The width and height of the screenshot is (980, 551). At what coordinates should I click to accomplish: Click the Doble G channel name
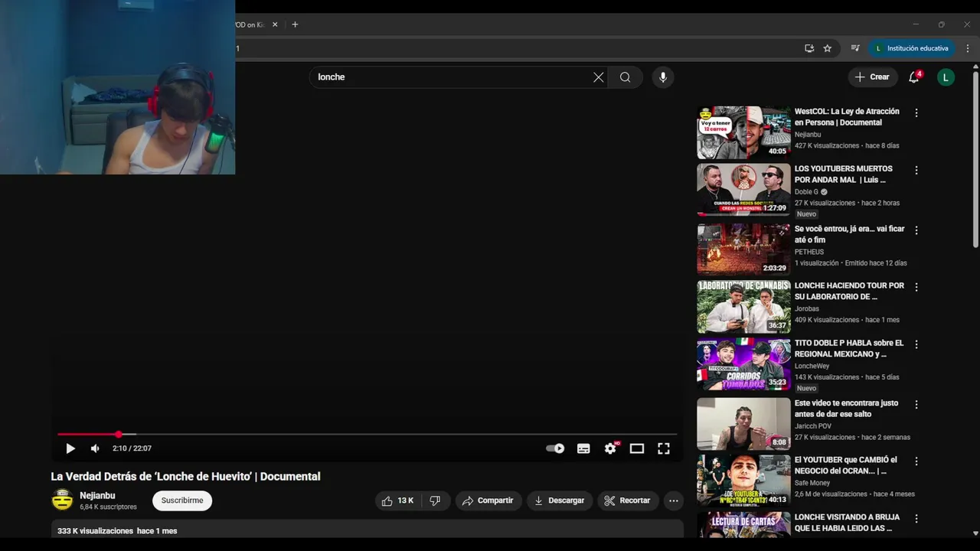click(x=806, y=192)
